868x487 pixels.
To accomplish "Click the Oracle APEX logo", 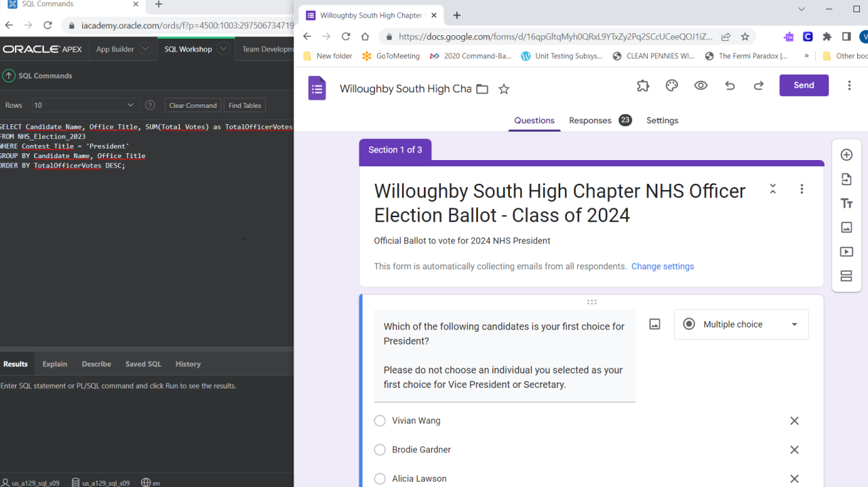I will pos(42,50).
